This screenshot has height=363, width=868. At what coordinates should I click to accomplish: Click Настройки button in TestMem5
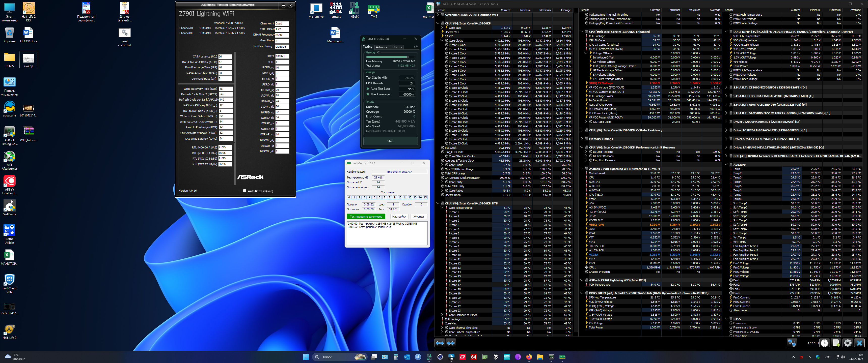tap(399, 217)
